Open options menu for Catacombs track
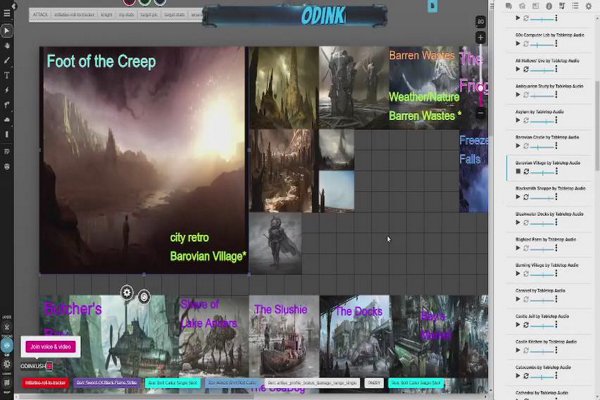This screenshot has height=400, width=600. click(556, 376)
